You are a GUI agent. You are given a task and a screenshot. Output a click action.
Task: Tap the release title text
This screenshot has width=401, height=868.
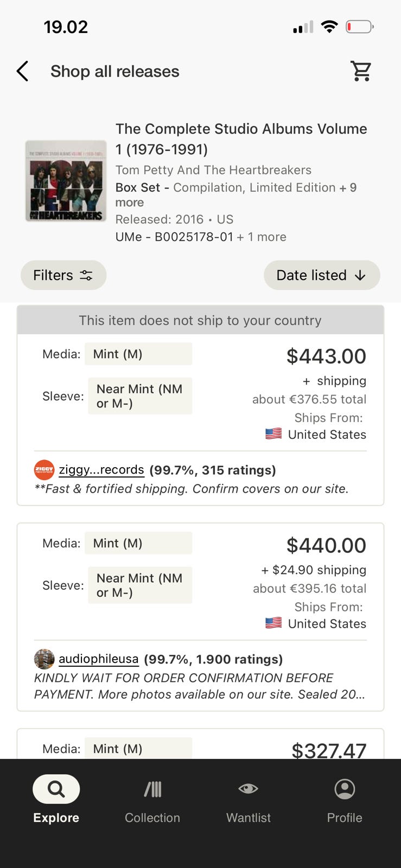pyautogui.click(x=241, y=139)
